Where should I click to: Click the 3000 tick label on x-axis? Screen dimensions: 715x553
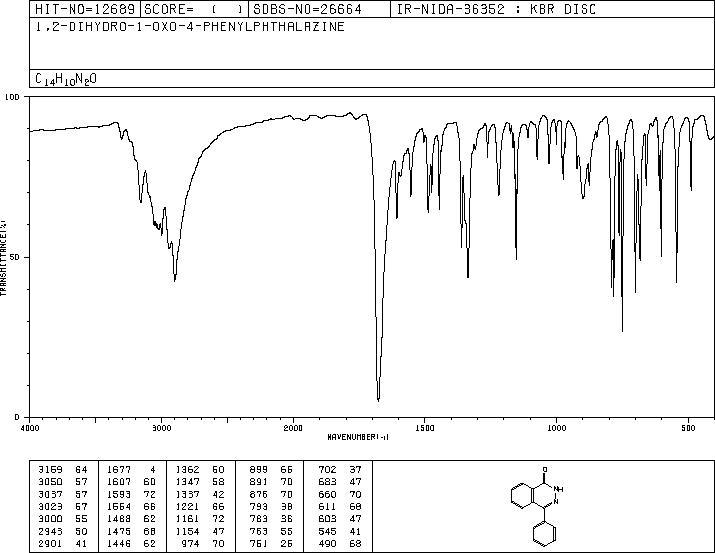[161, 428]
